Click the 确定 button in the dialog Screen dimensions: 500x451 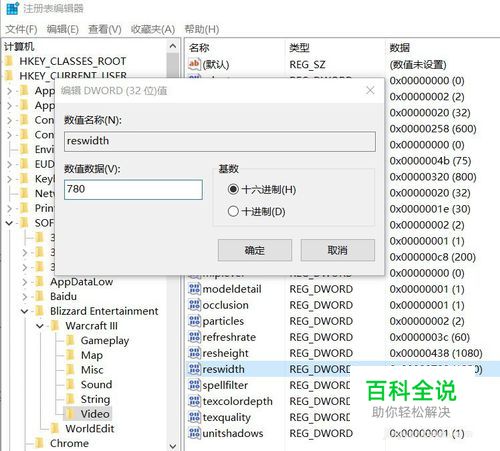[x=255, y=250]
